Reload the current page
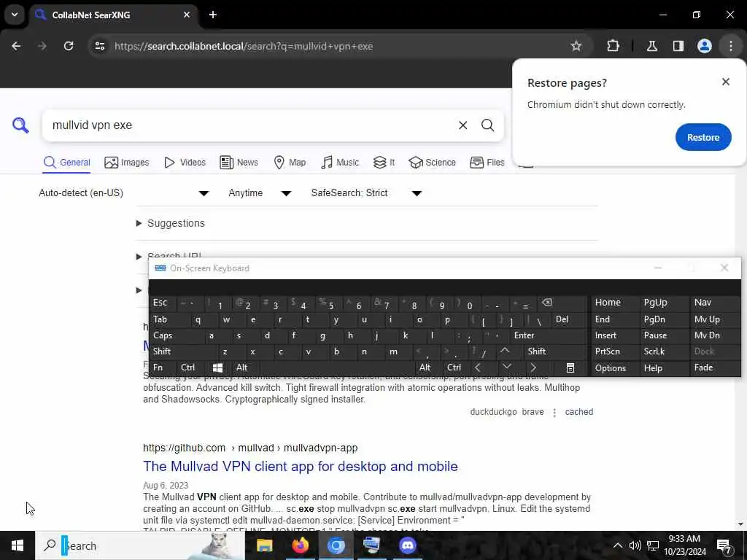This screenshot has height=560, width=747. [69, 46]
